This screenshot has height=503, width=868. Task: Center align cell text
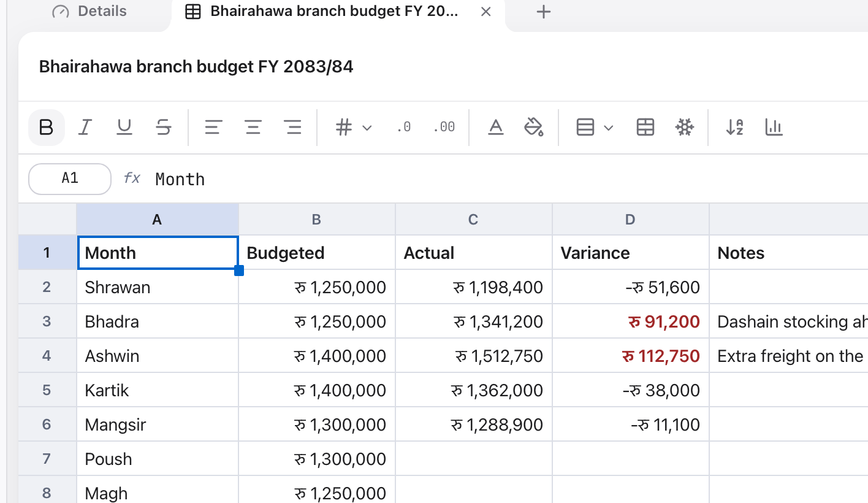[x=253, y=128]
